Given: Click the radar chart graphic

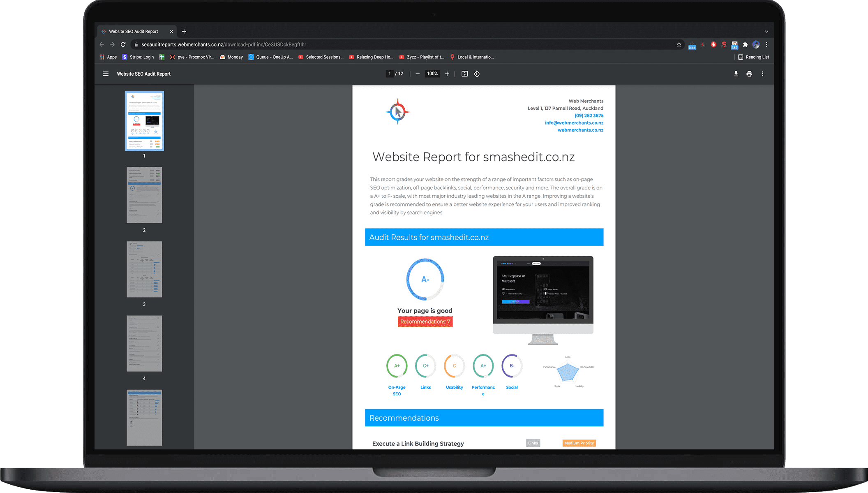Looking at the screenshot, I should (568, 372).
